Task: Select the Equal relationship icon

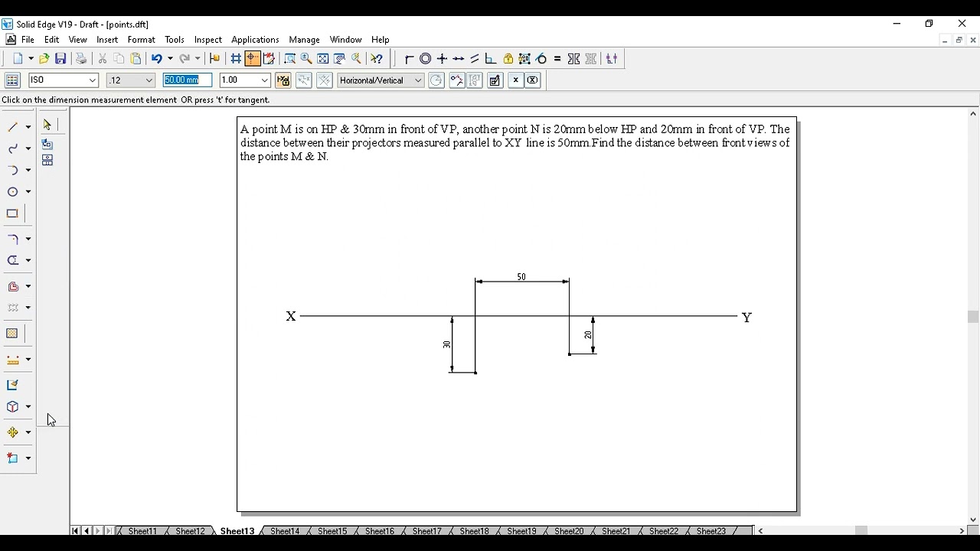Action: (x=557, y=59)
